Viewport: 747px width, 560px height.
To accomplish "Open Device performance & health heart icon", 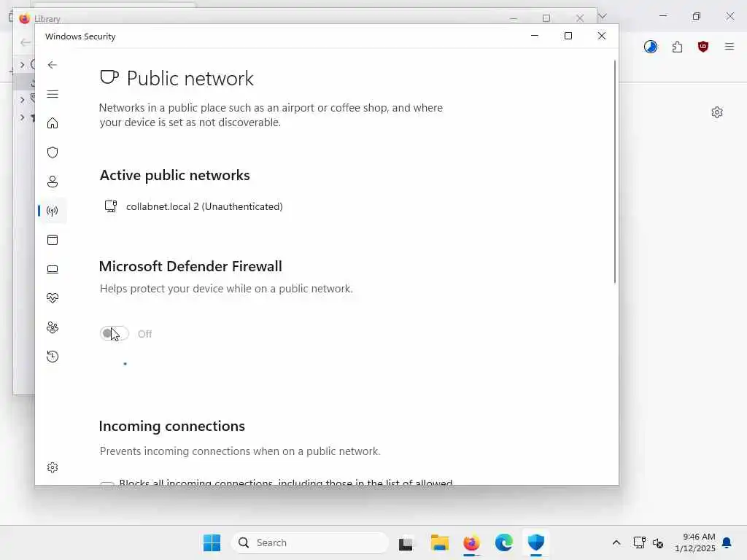I will 53,298.
